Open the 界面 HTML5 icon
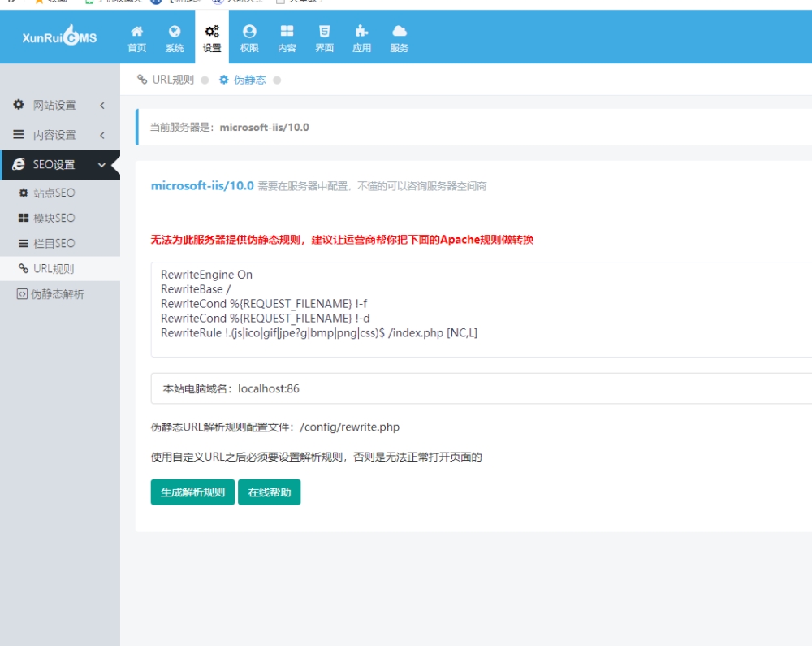This screenshot has height=646, width=812. pyautogui.click(x=324, y=31)
